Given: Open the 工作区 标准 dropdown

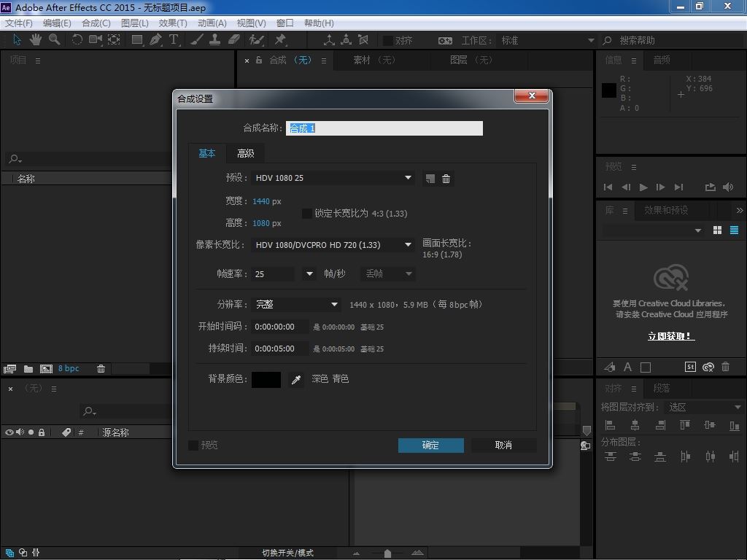Looking at the screenshot, I should 547,41.
